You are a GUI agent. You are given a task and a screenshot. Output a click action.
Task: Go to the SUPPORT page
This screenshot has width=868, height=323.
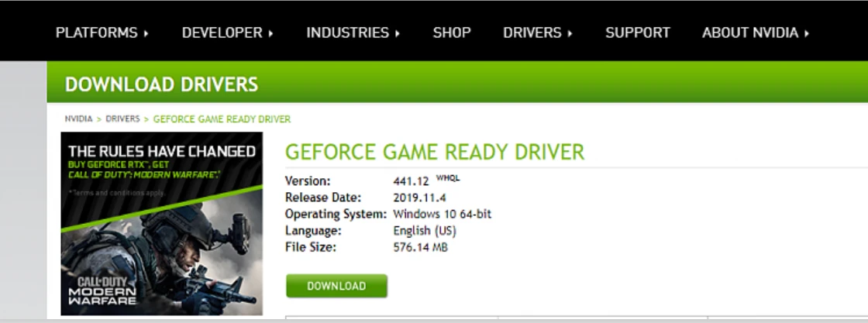click(638, 33)
